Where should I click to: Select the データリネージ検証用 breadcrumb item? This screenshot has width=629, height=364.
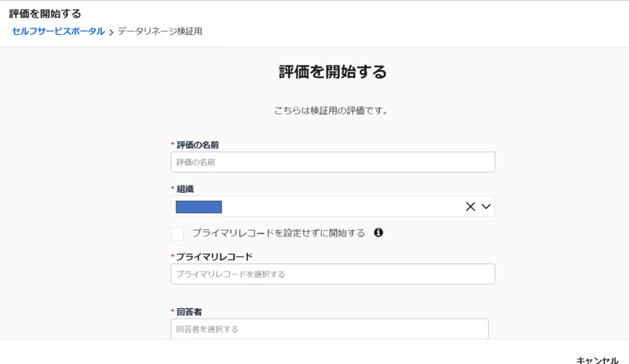(160, 31)
